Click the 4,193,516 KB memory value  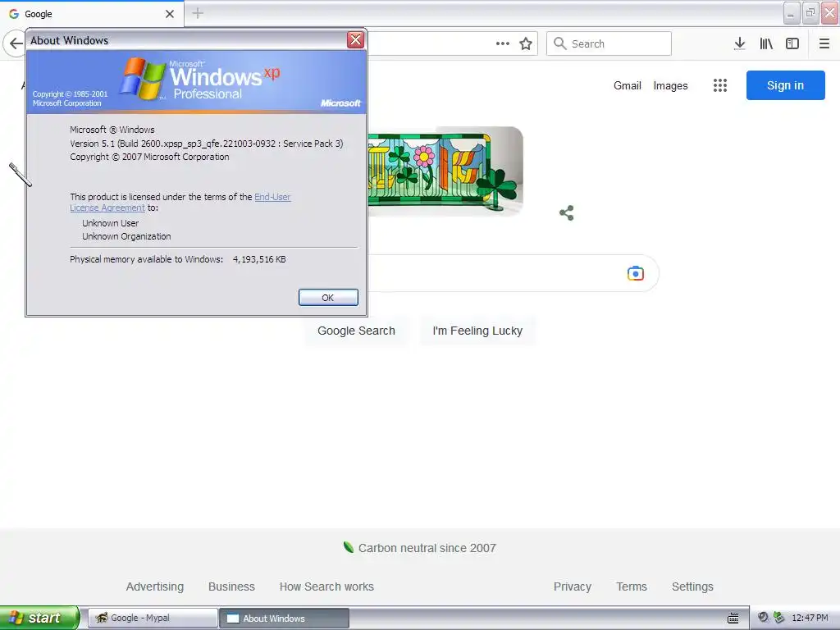pyautogui.click(x=259, y=259)
